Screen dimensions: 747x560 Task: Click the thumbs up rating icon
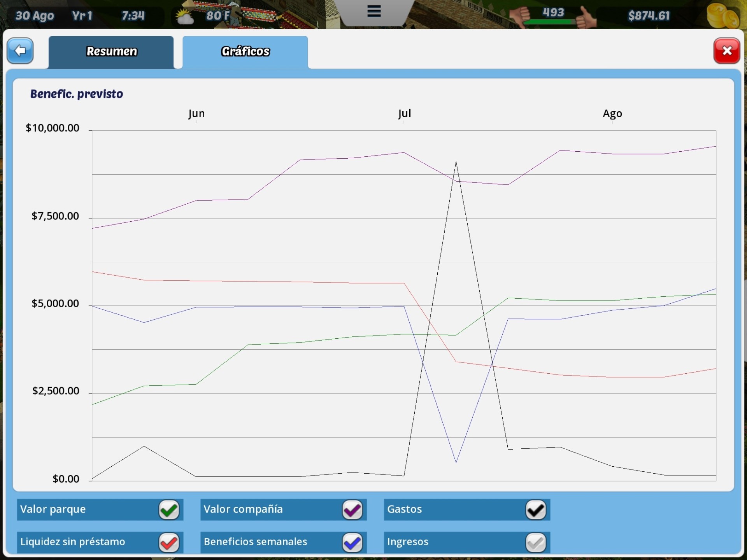coord(586,17)
